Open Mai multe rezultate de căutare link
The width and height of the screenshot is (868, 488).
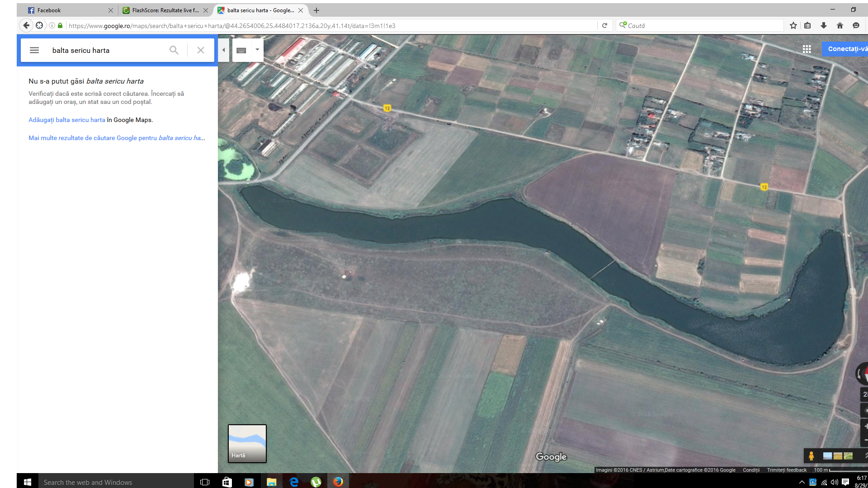coord(117,138)
